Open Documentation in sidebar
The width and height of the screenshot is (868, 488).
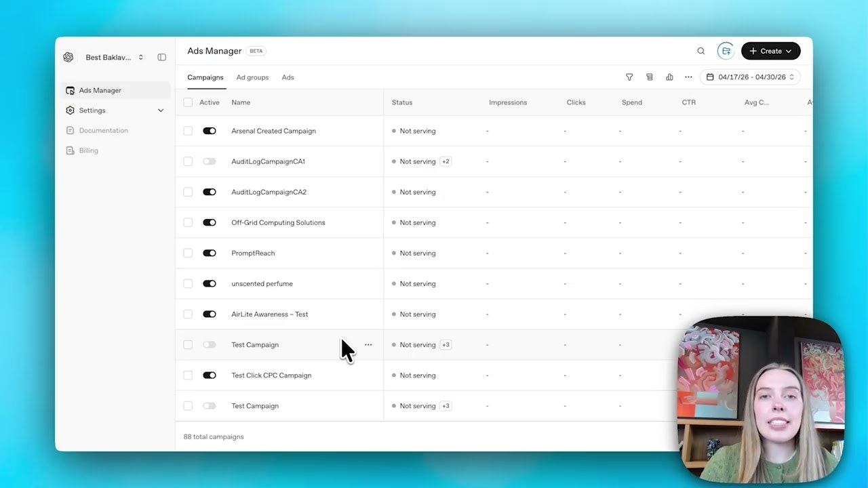tap(103, 130)
